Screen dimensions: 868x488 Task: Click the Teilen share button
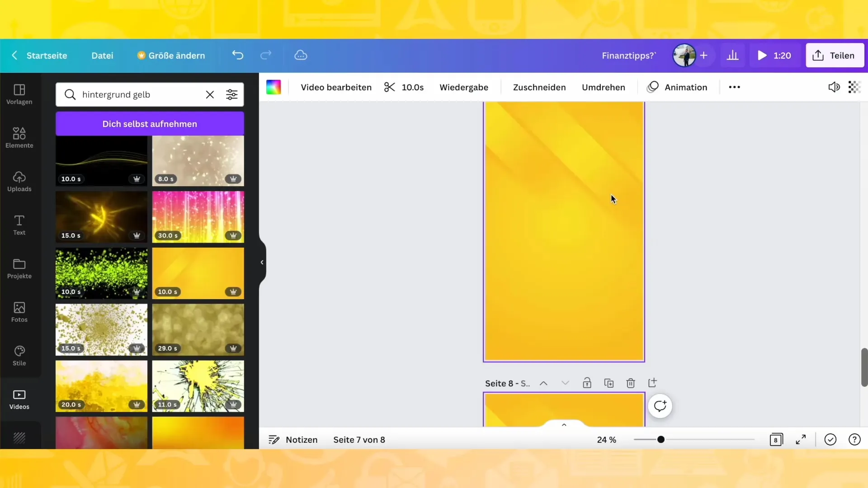pyautogui.click(x=835, y=55)
